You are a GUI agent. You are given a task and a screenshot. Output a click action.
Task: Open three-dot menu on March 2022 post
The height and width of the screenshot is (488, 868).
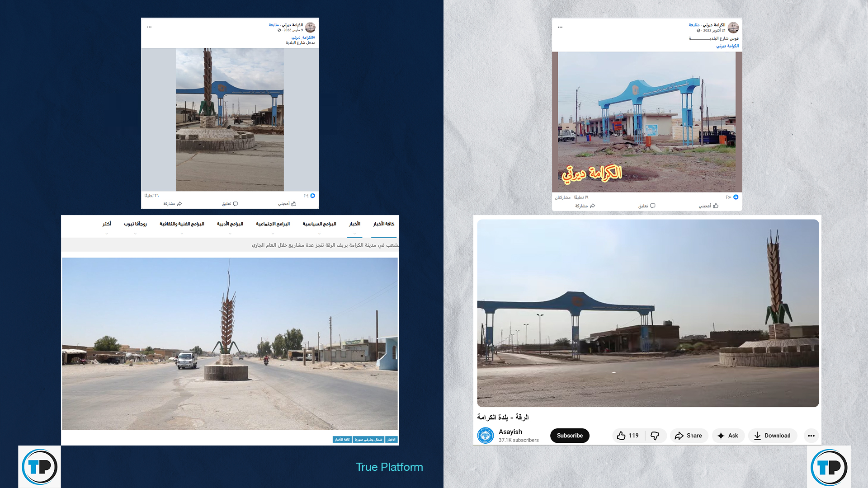[149, 27]
